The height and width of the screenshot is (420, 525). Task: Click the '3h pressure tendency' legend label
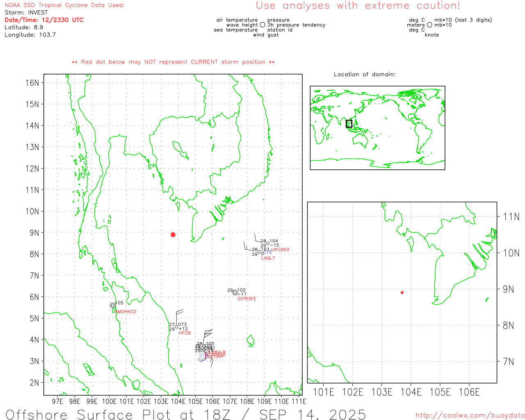tap(296, 25)
